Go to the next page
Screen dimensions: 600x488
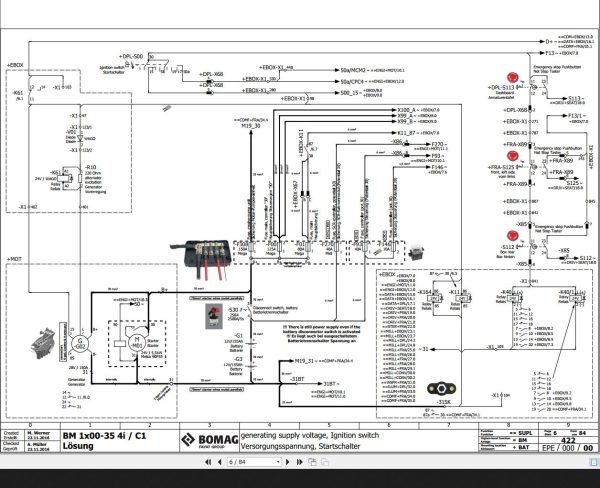point(288,462)
